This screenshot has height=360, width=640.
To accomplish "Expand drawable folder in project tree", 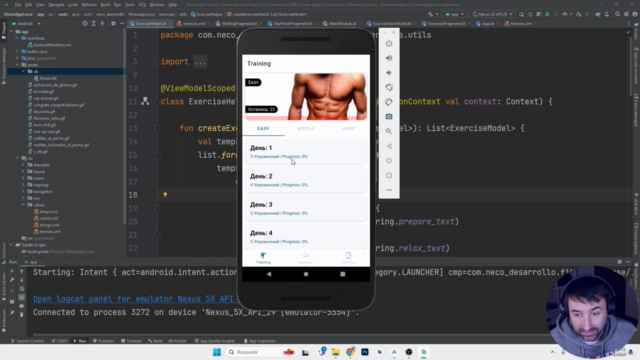I will [x=23, y=165].
